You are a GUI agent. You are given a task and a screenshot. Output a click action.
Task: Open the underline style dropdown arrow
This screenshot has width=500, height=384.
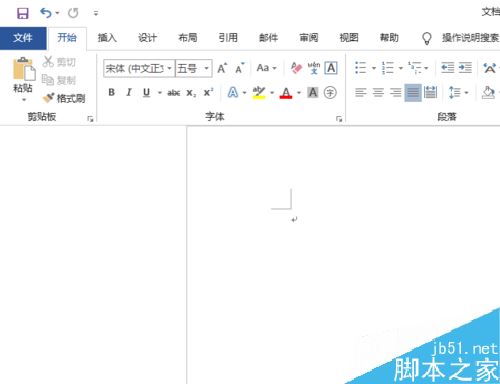click(160, 93)
